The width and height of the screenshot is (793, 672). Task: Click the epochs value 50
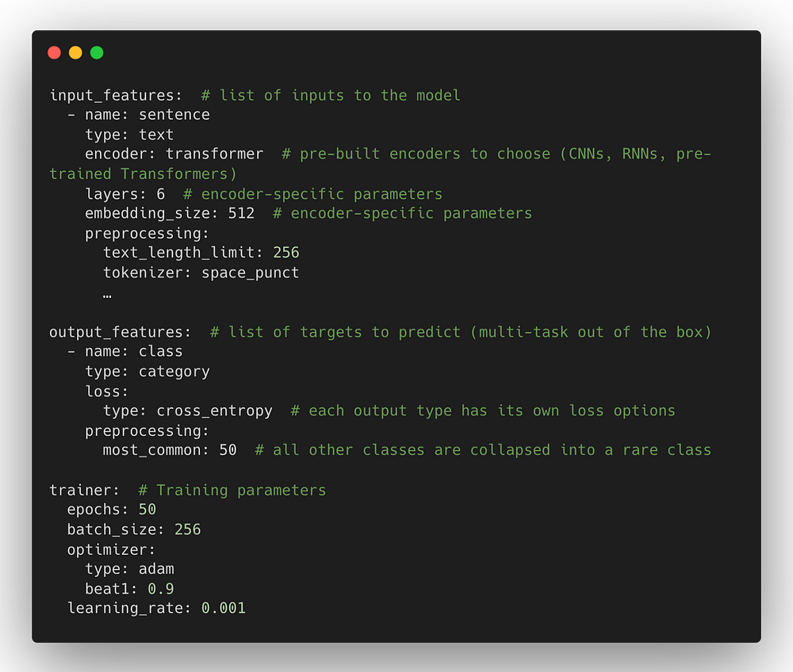(147, 510)
